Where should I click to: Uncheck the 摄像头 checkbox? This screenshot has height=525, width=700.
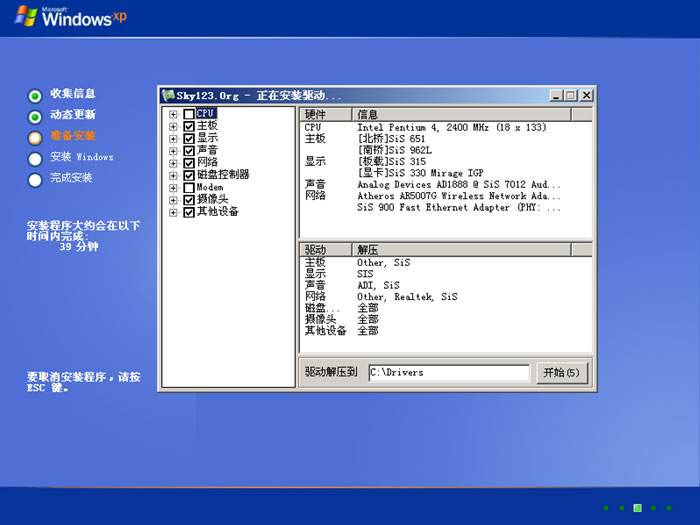pyautogui.click(x=189, y=199)
